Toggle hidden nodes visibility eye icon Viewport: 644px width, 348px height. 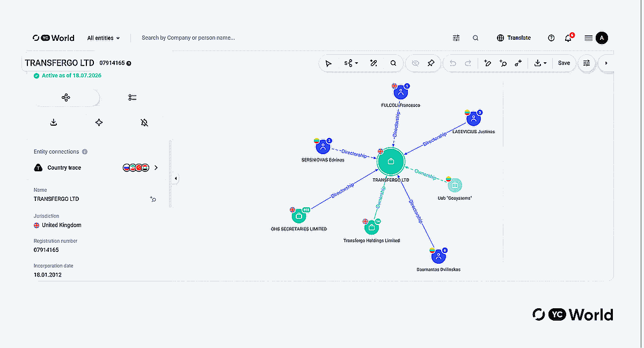point(415,63)
